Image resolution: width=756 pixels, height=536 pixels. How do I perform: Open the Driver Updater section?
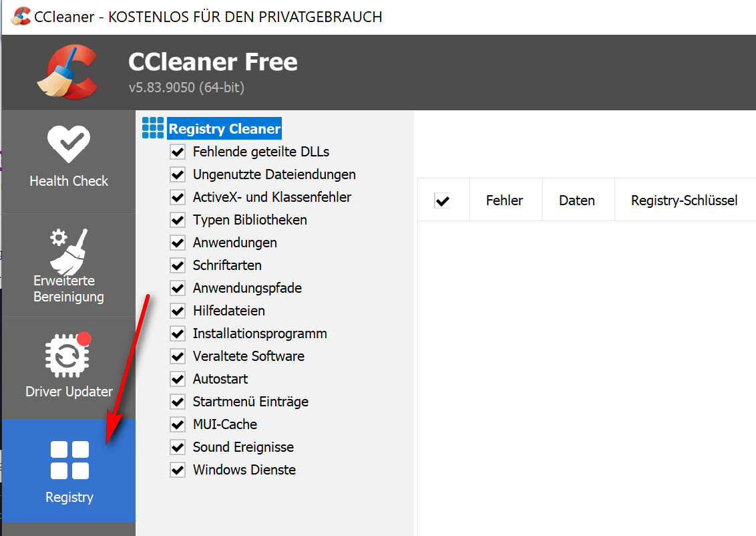pyautogui.click(x=69, y=368)
